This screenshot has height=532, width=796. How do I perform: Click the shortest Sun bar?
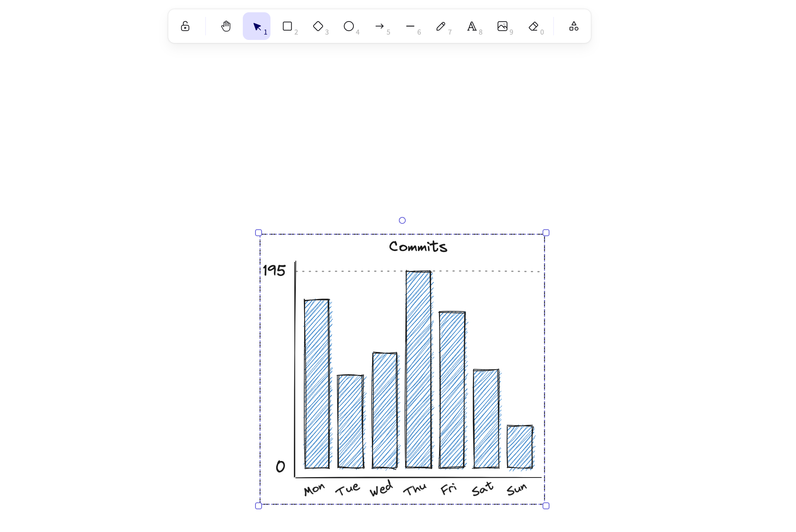[x=520, y=446]
